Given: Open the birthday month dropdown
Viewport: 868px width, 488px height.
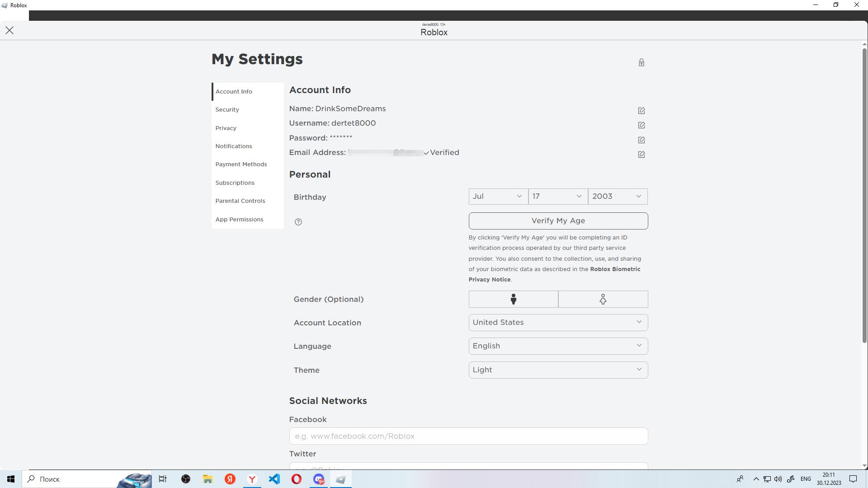Looking at the screenshot, I should coord(498,197).
